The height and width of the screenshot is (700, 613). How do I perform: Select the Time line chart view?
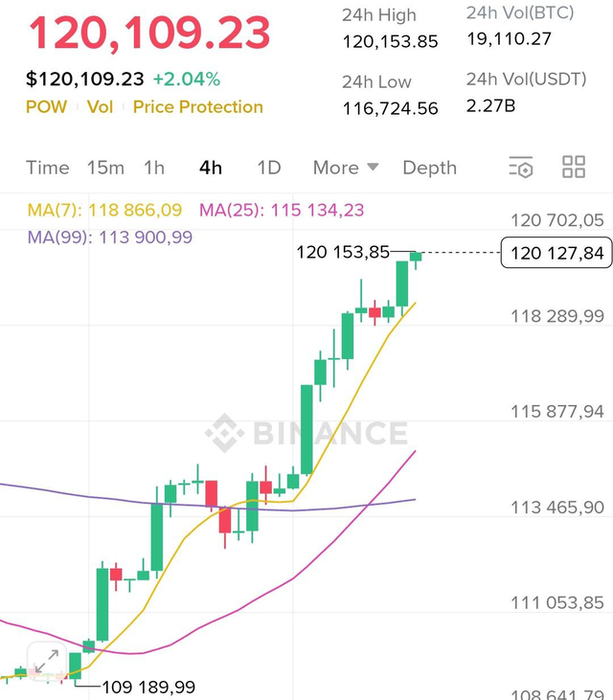tap(48, 168)
